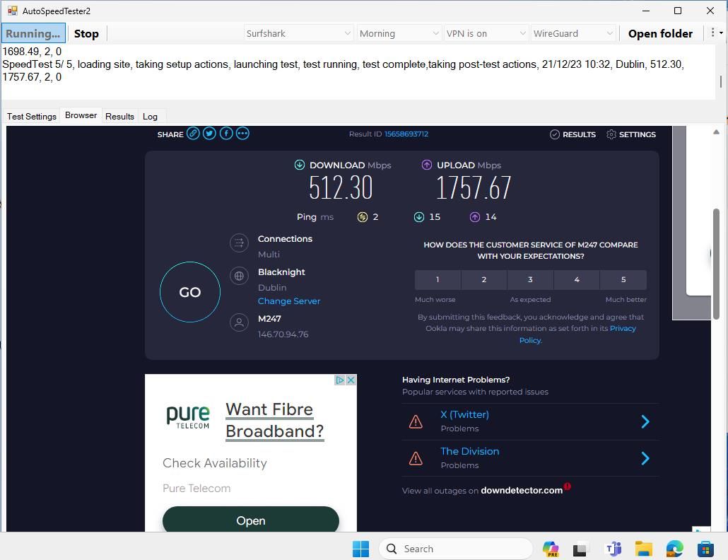The width and height of the screenshot is (728, 560).
Task: Stop the running speed test
Action: click(x=86, y=33)
